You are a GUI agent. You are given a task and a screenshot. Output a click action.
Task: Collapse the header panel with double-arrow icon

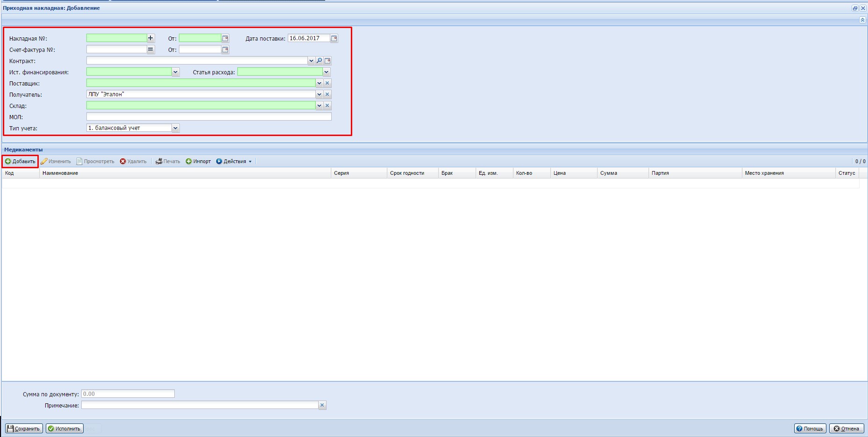tap(862, 20)
